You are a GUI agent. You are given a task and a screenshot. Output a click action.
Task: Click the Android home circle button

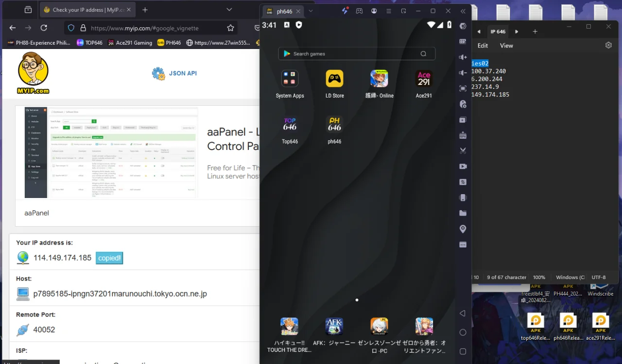pos(463,332)
